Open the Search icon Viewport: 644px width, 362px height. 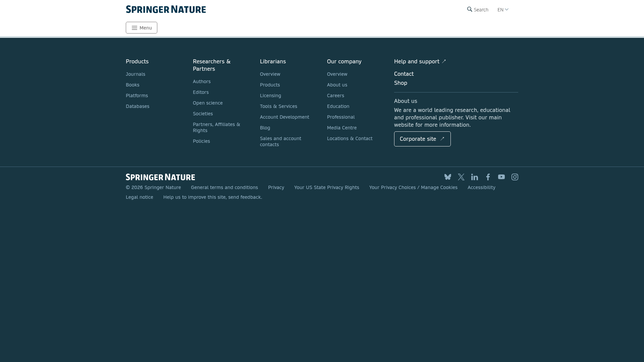click(478, 9)
